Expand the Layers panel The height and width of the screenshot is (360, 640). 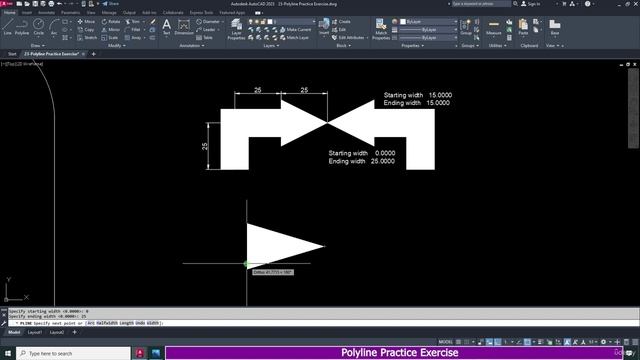[x=271, y=46]
